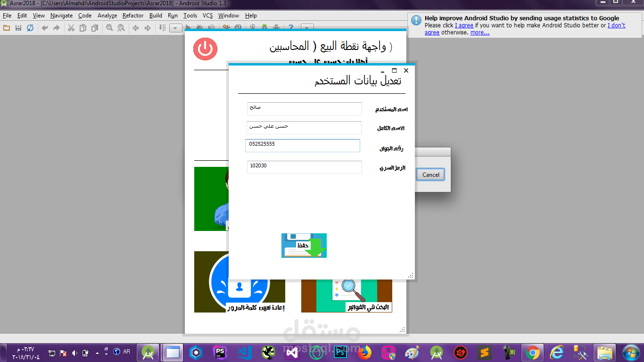The image size is (644, 362).
Task: Click the إعادة تعيين كلمة المرور tile
Action: click(x=239, y=282)
